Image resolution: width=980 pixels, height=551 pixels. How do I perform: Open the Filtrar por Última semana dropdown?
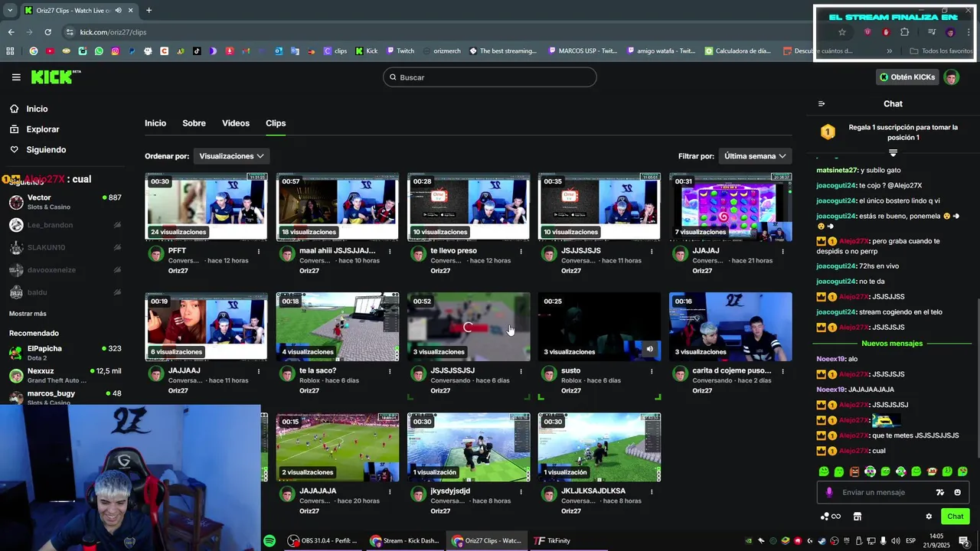tap(756, 156)
